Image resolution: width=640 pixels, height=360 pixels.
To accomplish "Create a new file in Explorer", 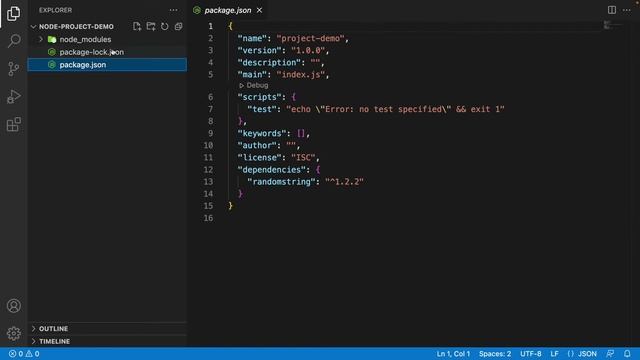I will tap(137, 27).
